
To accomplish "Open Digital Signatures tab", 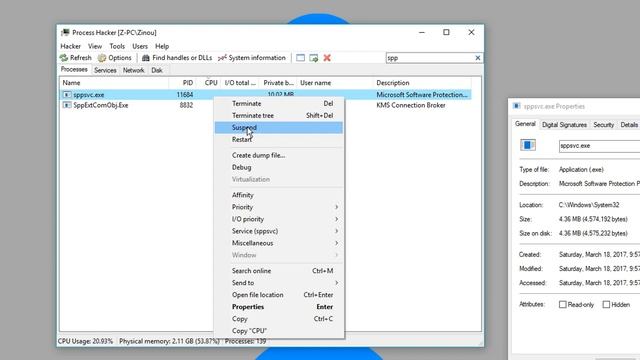I will pyautogui.click(x=564, y=125).
